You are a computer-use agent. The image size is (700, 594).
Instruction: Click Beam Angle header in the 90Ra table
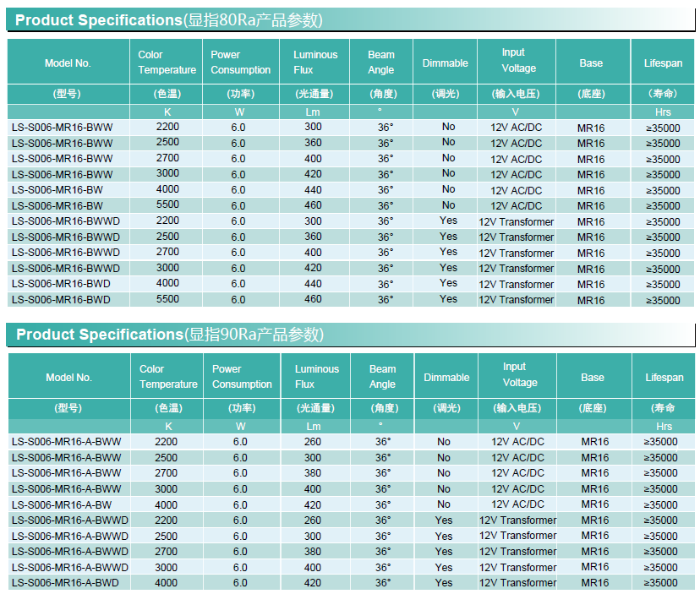tap(382, 377)
